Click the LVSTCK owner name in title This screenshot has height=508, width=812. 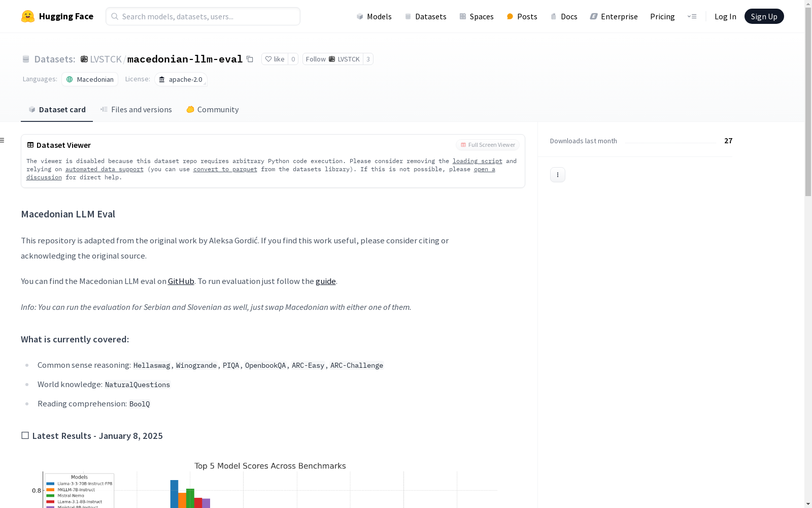[x=106, y=59]
